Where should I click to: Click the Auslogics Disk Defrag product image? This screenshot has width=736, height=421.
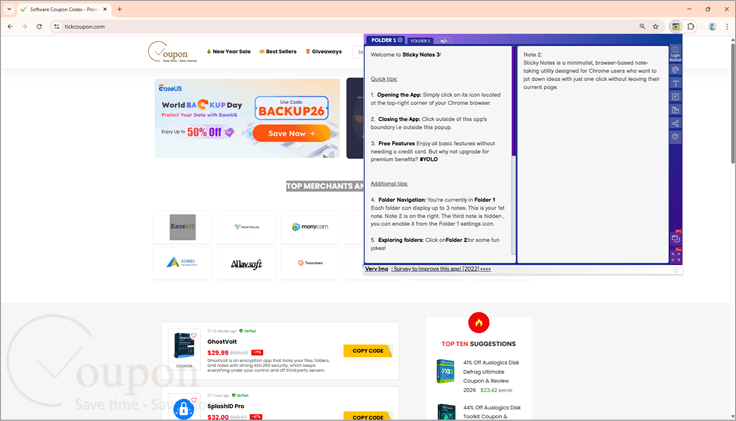coord(445,371)
